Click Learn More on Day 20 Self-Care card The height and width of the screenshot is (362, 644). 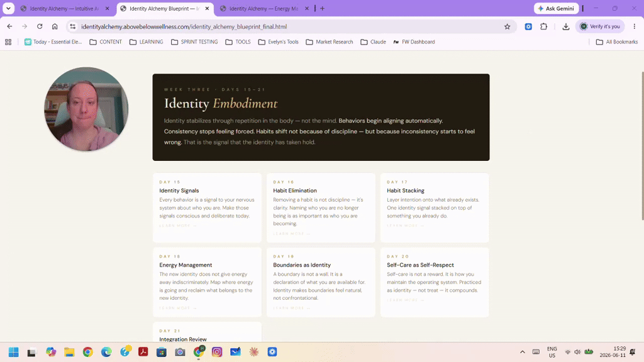tap(406, 300)
